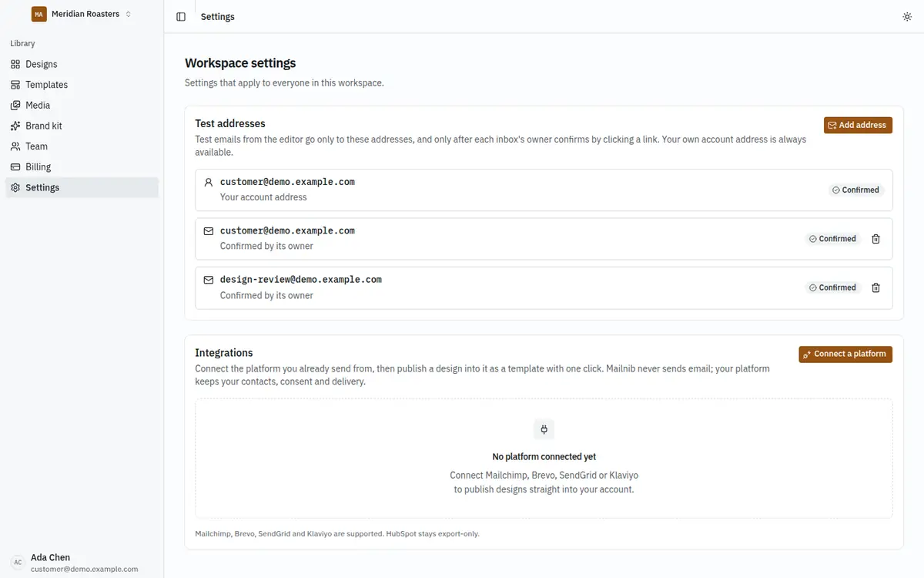Click the Test addresses heading

point(230,123)
